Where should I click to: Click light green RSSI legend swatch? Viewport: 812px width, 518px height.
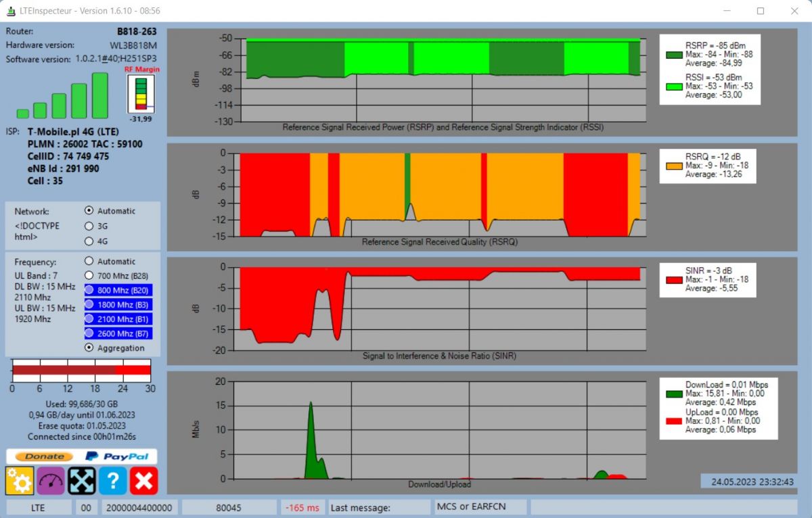[x=674, y=87]
